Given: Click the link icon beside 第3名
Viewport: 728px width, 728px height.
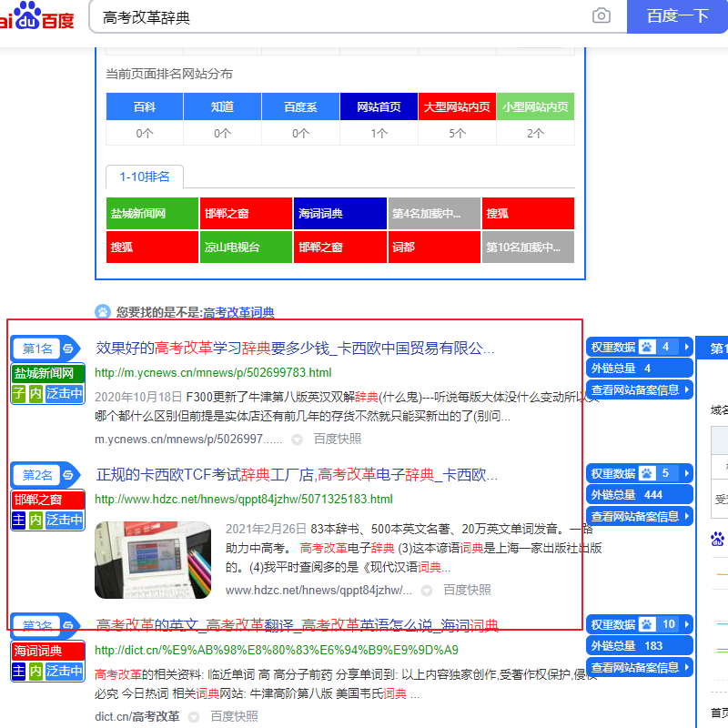Looking at the screenshot, I should [x=68, y=625].
